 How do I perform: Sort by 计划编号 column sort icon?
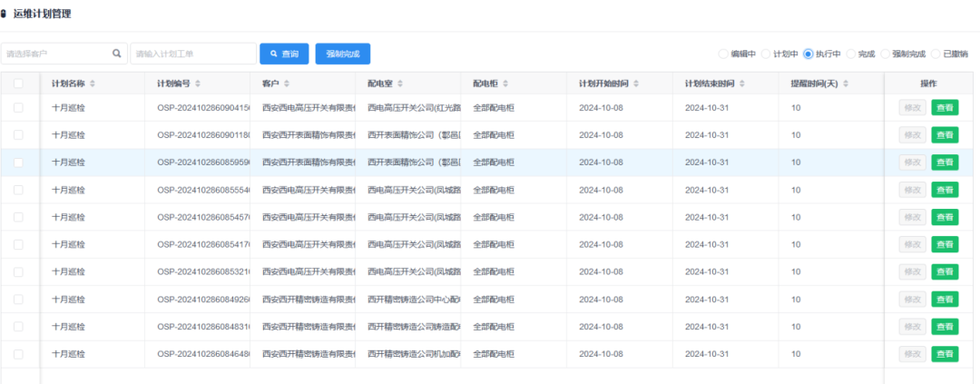[x=197, y=84]
